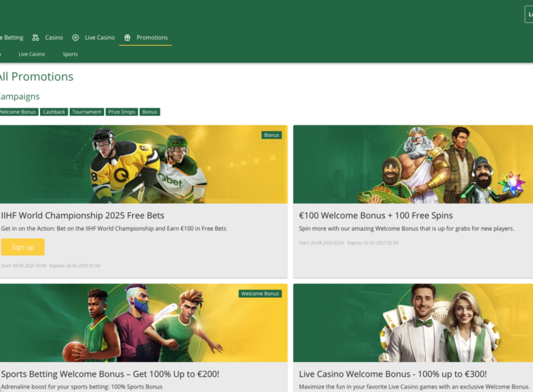The width and height of the screenshot is (533, 392).
Task: Click the 'Maximize the fun' live casino description
Action: click(x=414, y=387)
